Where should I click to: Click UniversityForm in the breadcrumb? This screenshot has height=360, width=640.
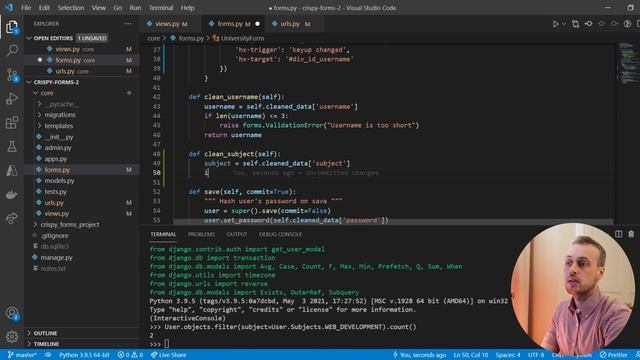(x=242, y=38)
